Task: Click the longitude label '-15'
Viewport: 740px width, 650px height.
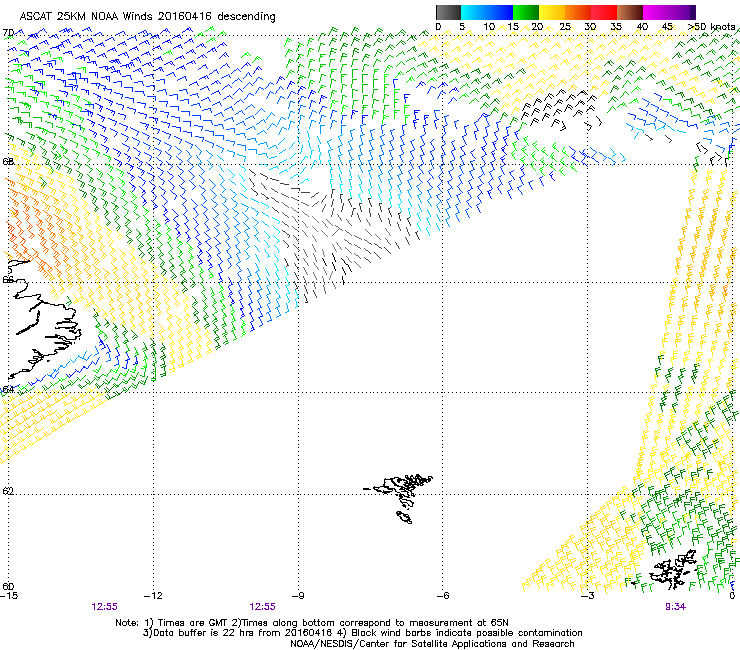Action: [9, 596]
